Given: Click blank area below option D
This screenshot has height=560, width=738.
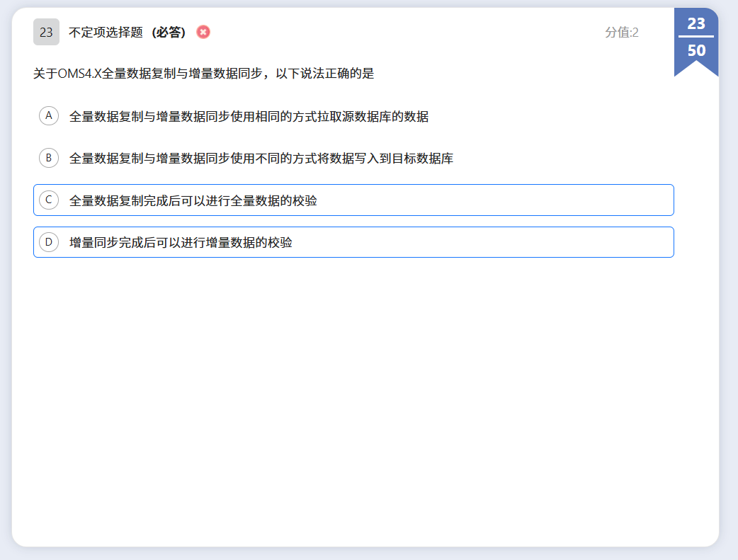Looking at the screenshot, I should click(354, 389).
